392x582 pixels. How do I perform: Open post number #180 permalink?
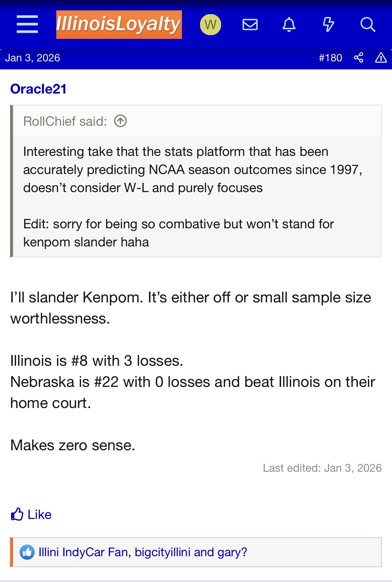click(330, 58)
